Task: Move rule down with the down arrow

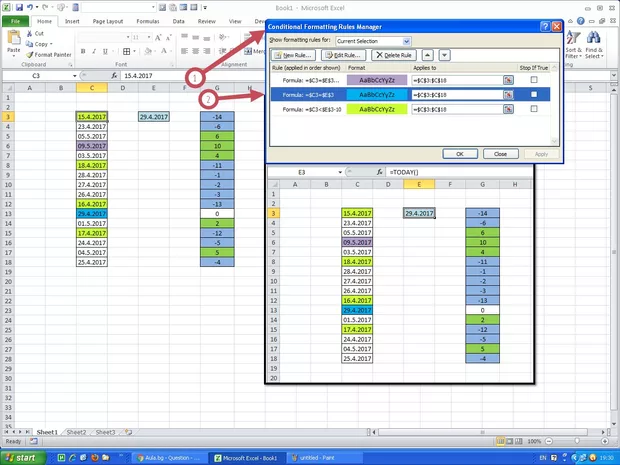Action: point(444,55)
